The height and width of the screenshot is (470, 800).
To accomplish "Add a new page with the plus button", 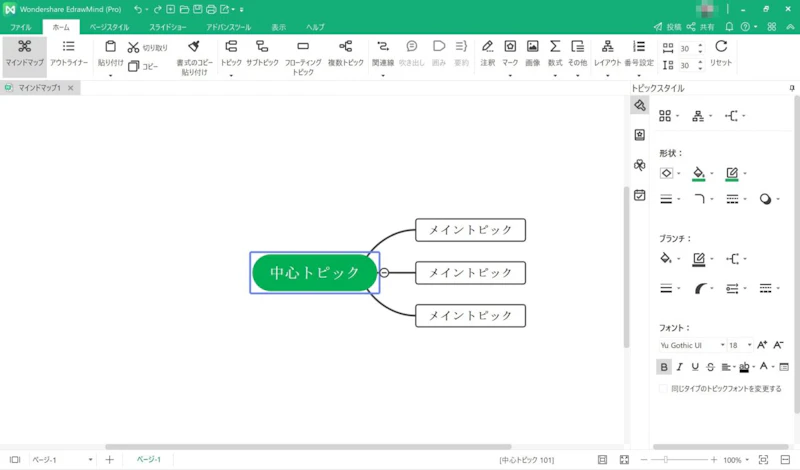I will (109, 460).
